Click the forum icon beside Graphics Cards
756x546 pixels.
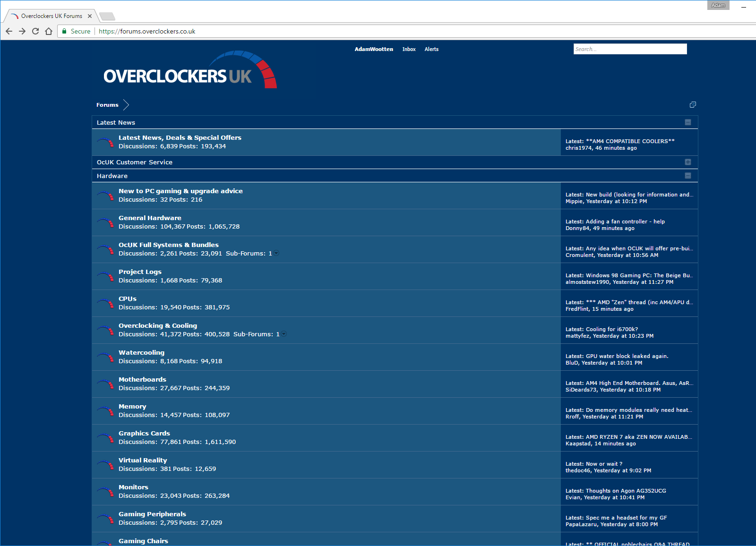click(105, 438)
